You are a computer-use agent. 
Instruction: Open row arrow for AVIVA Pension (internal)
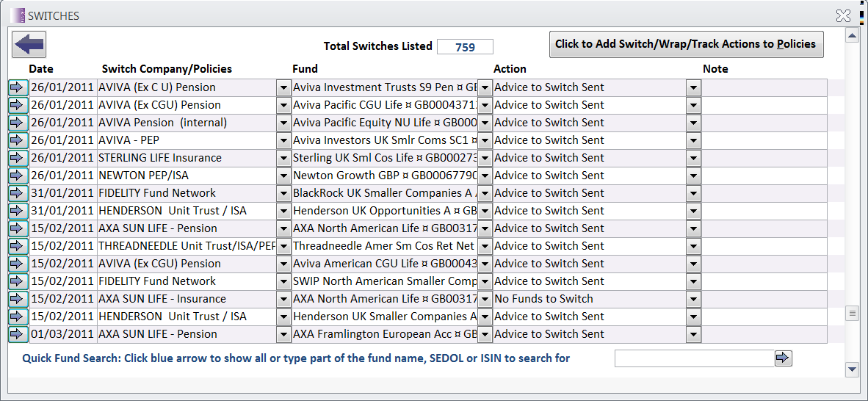[x=18, y=123]
